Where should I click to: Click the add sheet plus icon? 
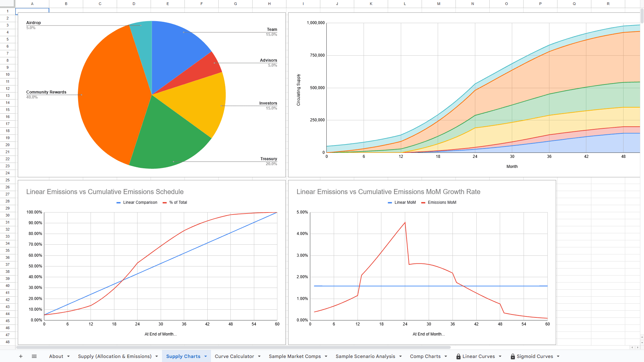[21, 356]
